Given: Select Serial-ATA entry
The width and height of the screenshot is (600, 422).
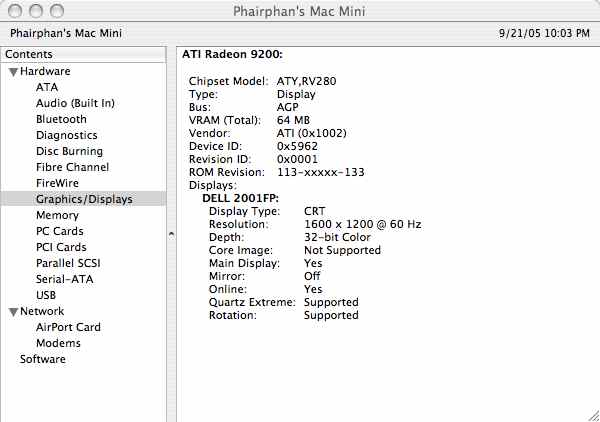Looking at the screenshot, I should click(65, 279).
